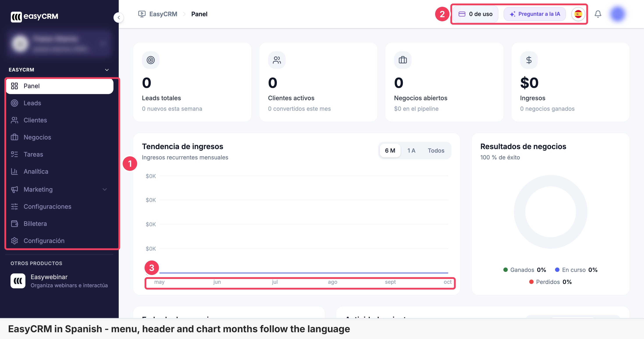Click the '$0 en el pipeline' text
The height and width of the screenshot is (339, 644).
pos(416,109)
